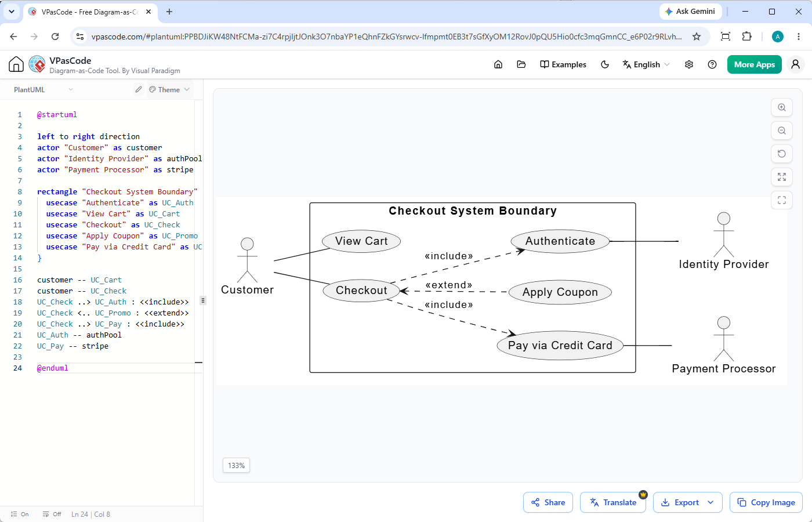Open the tab search chevron

point(12,12)
